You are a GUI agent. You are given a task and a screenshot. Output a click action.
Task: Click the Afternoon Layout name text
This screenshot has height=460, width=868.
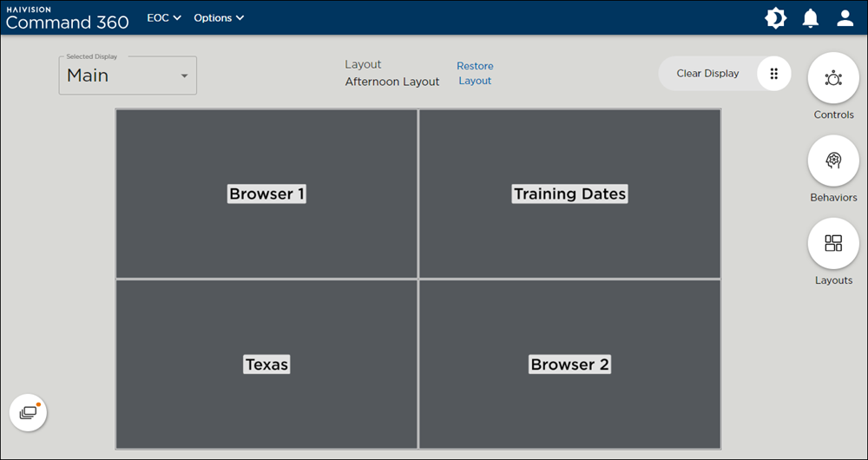pos(392,82)
